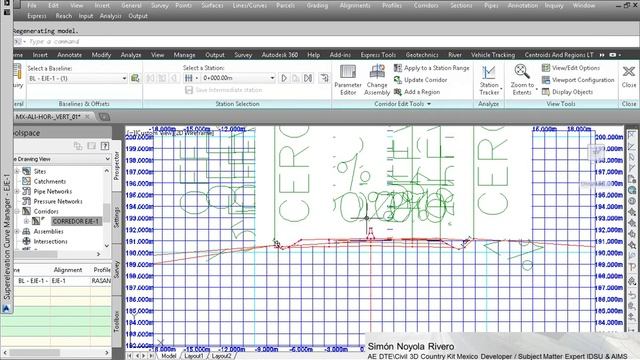Pick baseline from drawing icon
Viewport: 640px width, 360px height.
coord(135,78)
